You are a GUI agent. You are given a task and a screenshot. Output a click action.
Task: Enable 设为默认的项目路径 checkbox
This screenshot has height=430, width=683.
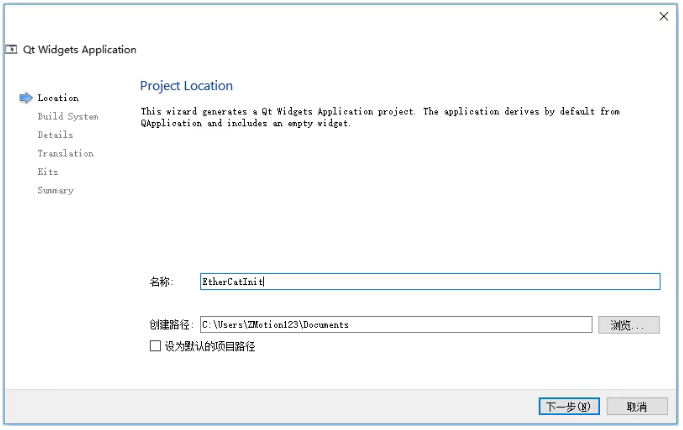click(x=155, y=346)
